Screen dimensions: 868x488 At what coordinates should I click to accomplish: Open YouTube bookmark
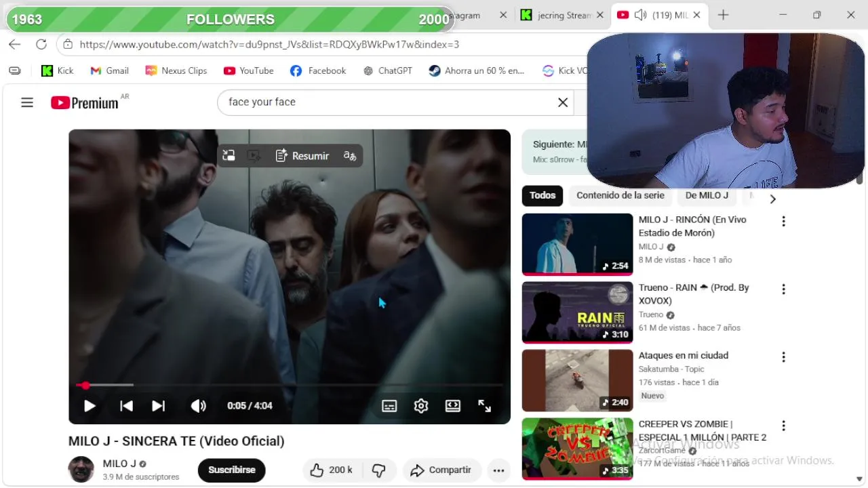[249, 70]
